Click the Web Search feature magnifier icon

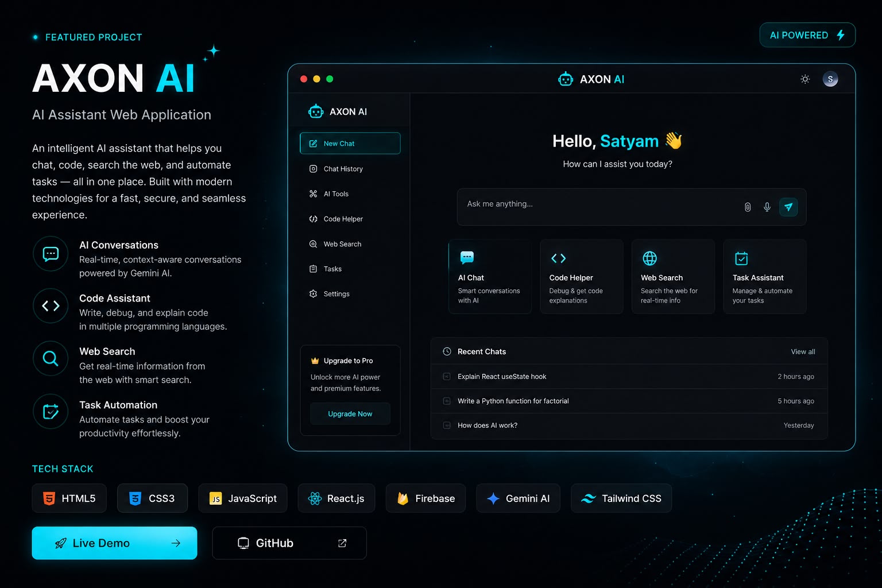point(51,359)
